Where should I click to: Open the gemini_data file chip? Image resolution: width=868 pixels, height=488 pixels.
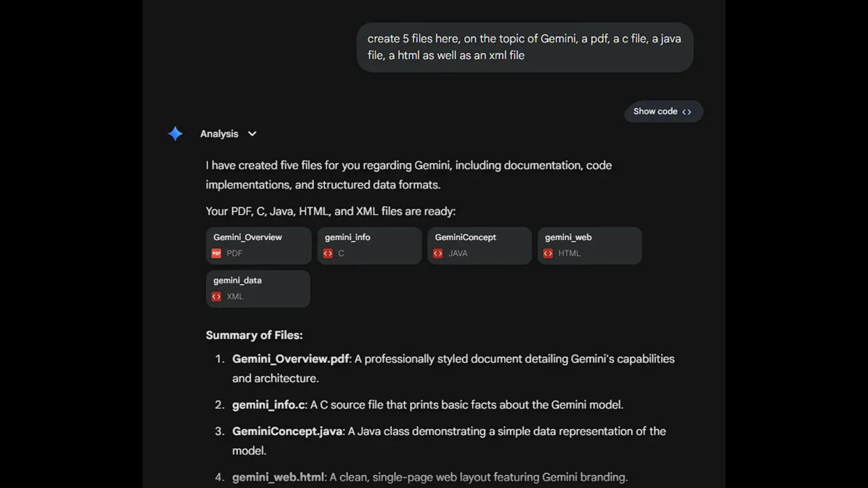tap(258, 288)
